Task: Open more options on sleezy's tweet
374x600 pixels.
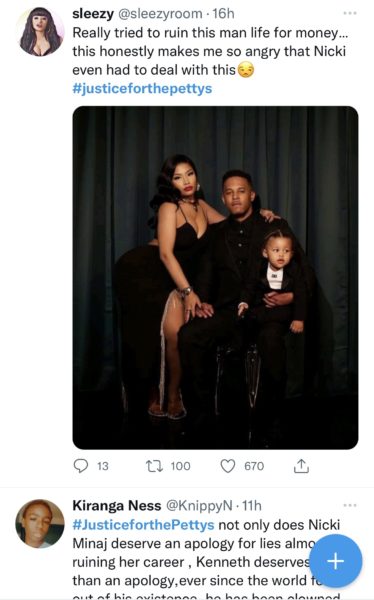Action: [x=350, y=13]
